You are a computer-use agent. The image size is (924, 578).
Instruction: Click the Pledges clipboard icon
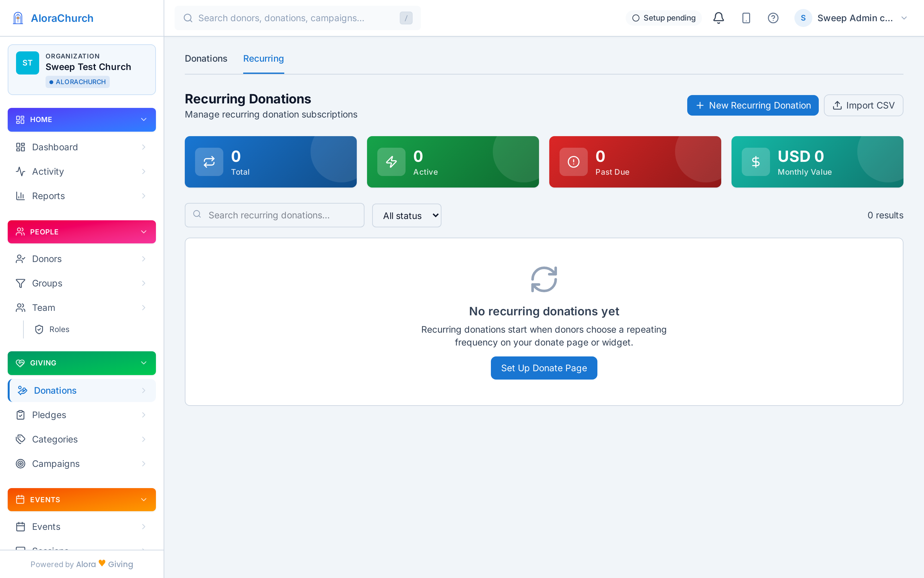(x=20, y=415)
